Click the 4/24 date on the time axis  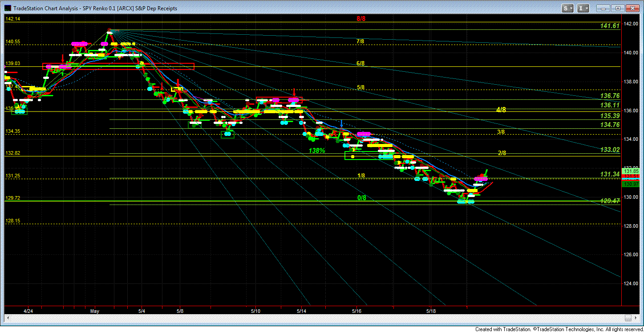pos(28,310)
